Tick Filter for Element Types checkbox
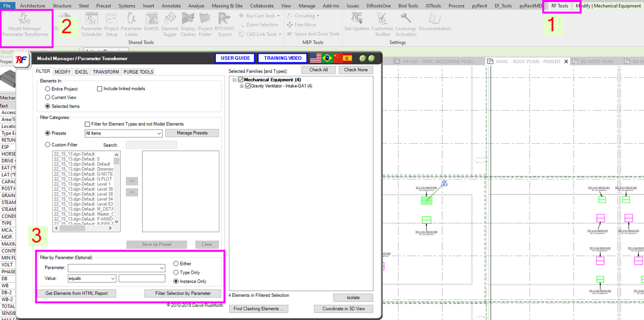 [x=88, y=124]
